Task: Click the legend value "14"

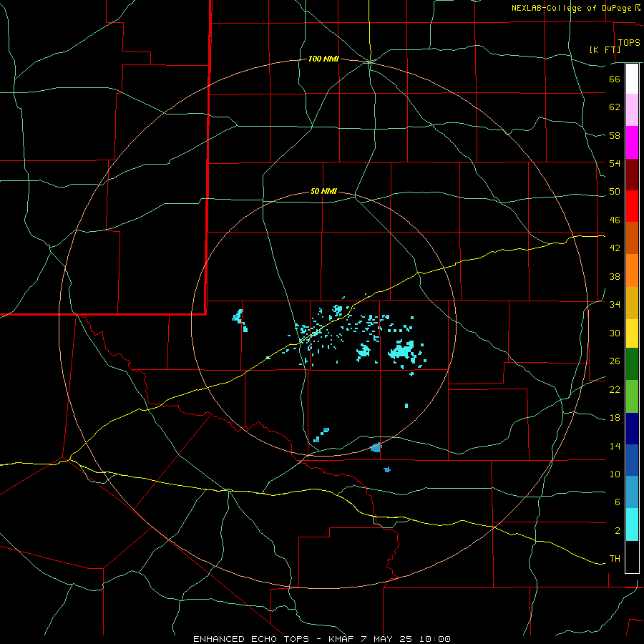Action: tap(615, 446)
